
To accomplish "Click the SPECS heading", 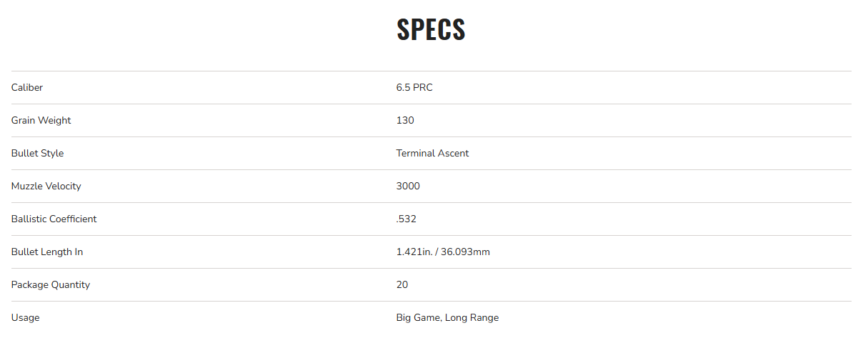I will coord(431,29).
